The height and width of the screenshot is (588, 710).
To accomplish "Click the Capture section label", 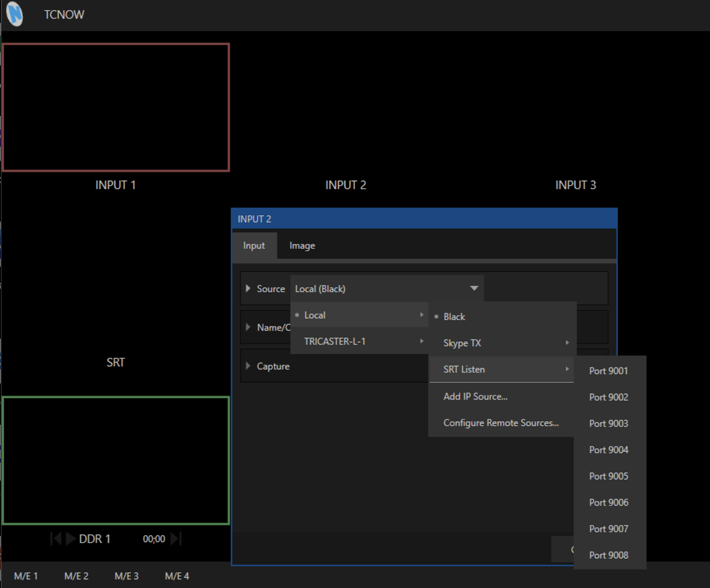I will pyautogui.click(x=273, y=366).
